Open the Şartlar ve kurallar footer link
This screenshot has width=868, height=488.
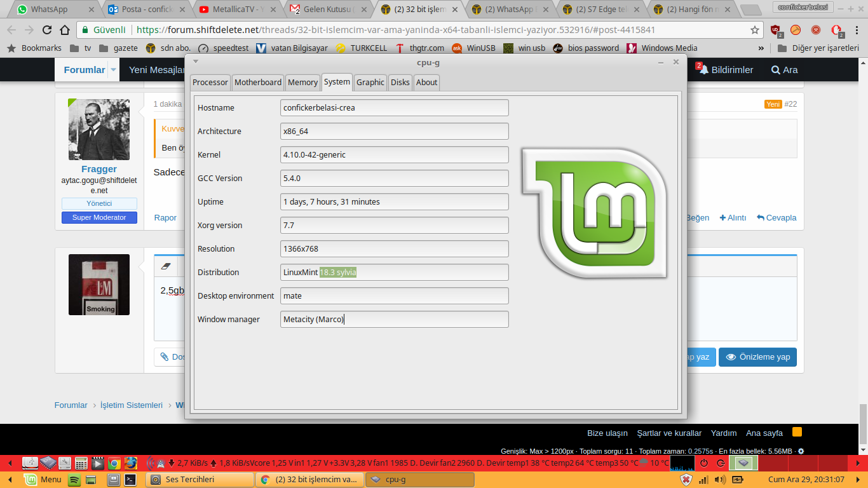[669, 433]
